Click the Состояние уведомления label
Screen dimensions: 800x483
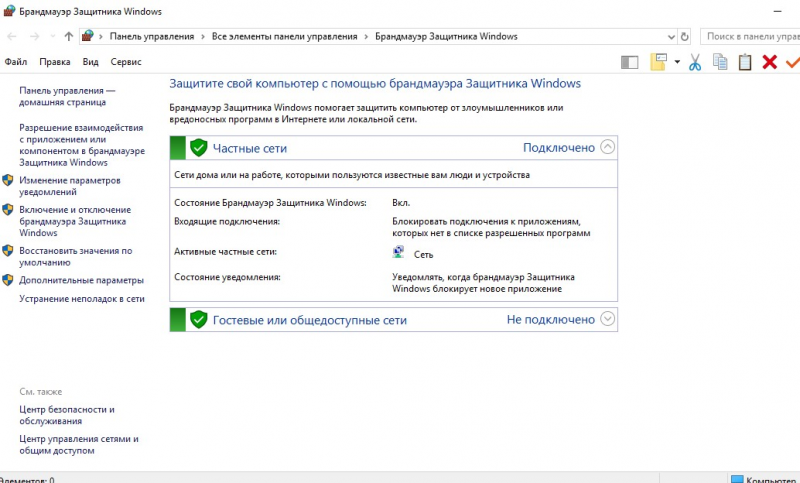pos(228,277)
